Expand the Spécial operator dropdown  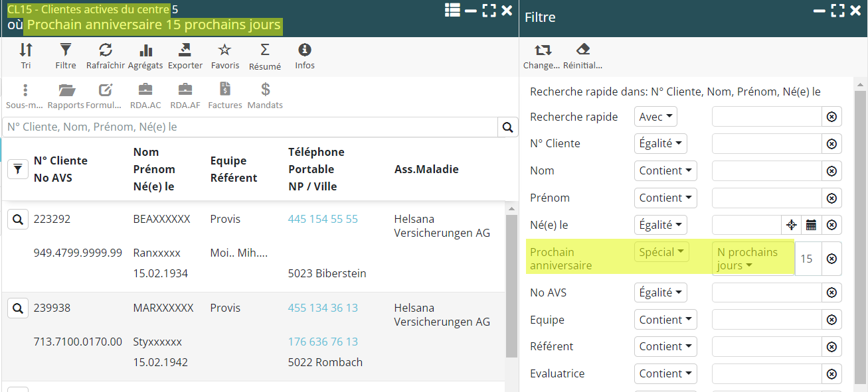click(661, 252)
